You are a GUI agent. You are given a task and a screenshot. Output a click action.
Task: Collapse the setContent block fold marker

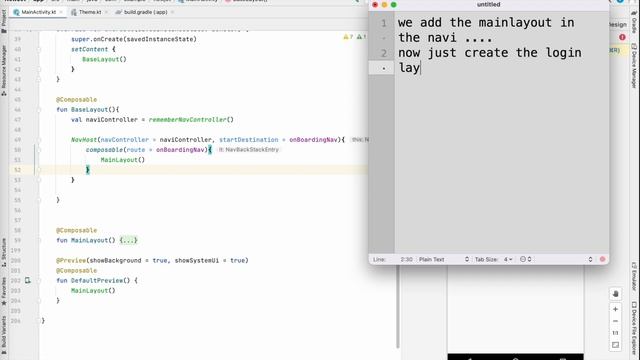[x=39, y=49]
